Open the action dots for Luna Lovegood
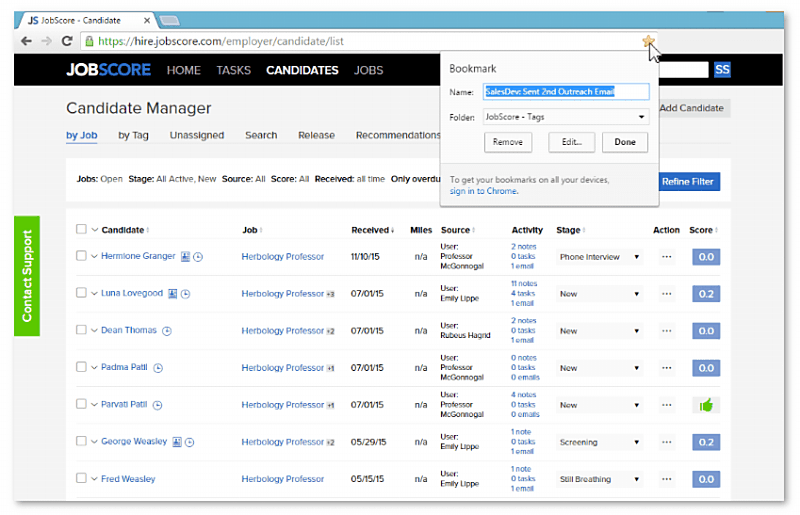Image resolution: width=800 pixels, height=515 pixels. [666, 293]
